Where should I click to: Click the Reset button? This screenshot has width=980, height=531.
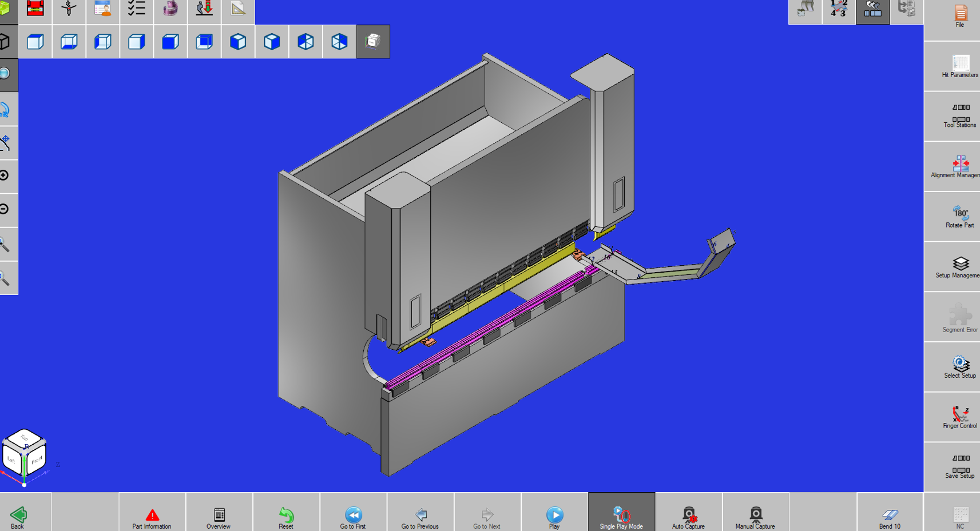(x=286, y=517)
